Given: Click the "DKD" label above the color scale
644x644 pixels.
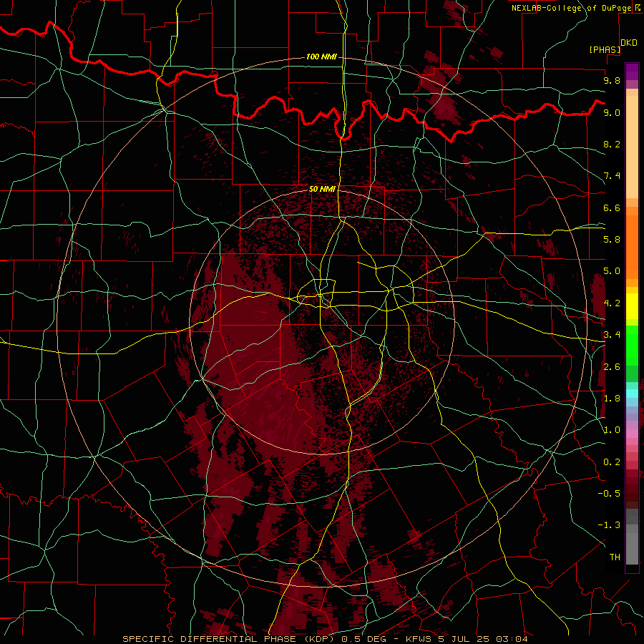Looking at the screenshot, I should coord(629,43).
